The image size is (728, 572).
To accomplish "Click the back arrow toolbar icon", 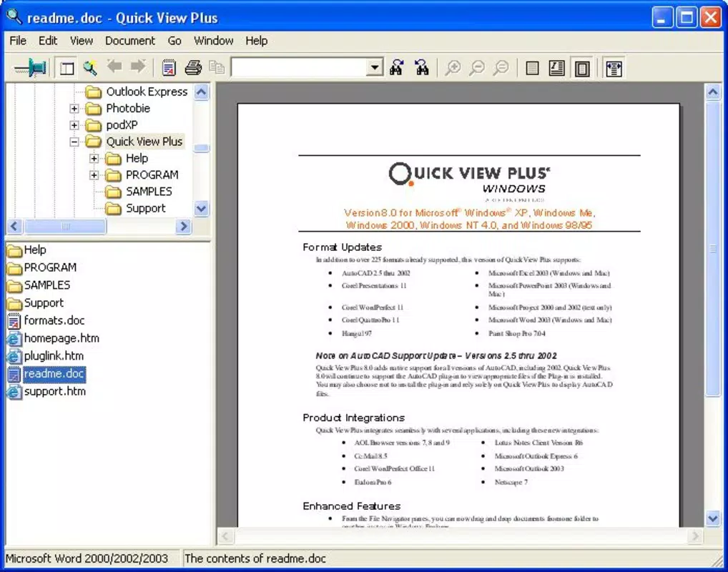I will [114, 67].
